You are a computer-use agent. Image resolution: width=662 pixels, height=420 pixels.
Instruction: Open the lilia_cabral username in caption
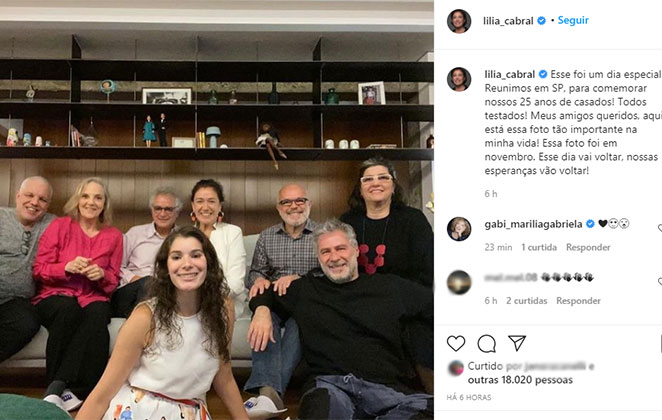pyautogui.click(x=510, y=74)
